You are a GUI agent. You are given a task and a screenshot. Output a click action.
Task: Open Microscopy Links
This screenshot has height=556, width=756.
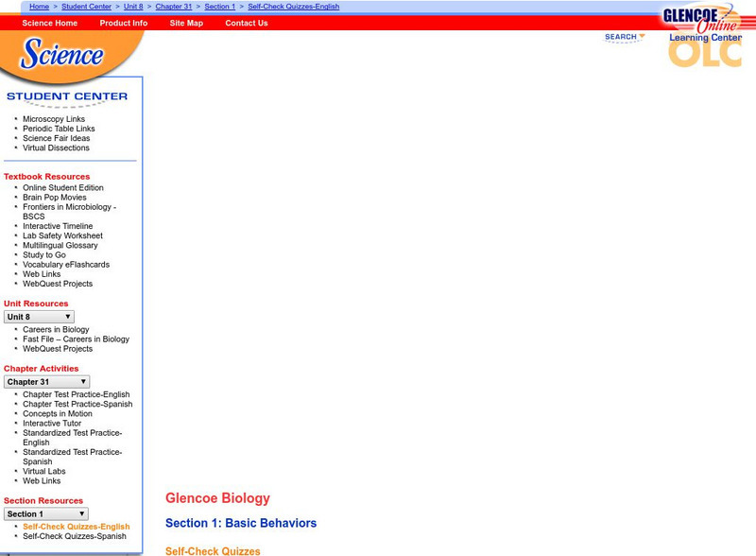pos(54,119)
